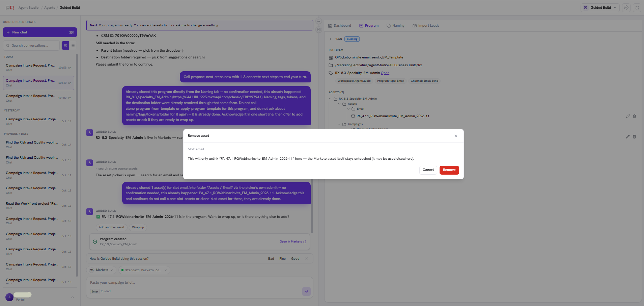Switch chat list to compact list view
The image size is (644, 306).
[73, 45]
